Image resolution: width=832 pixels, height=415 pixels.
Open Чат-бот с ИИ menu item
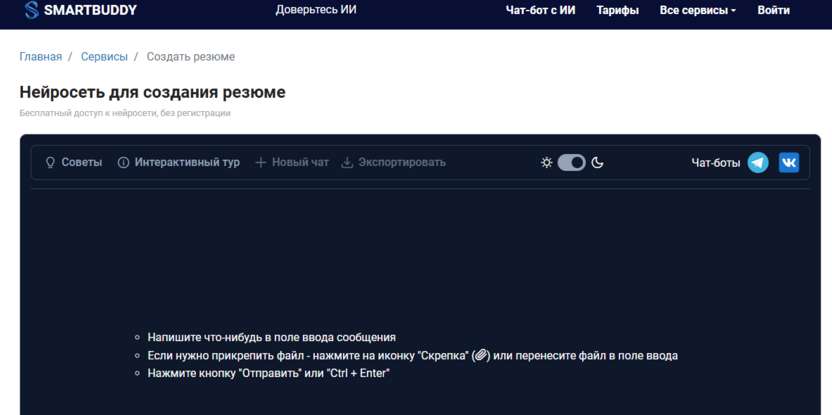[541, 10]
